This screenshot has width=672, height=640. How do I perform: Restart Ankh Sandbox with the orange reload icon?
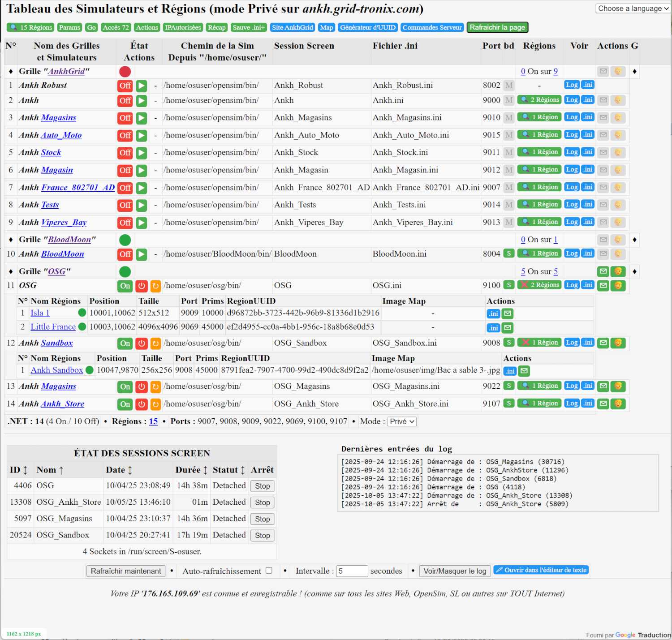tap(155, 344)
